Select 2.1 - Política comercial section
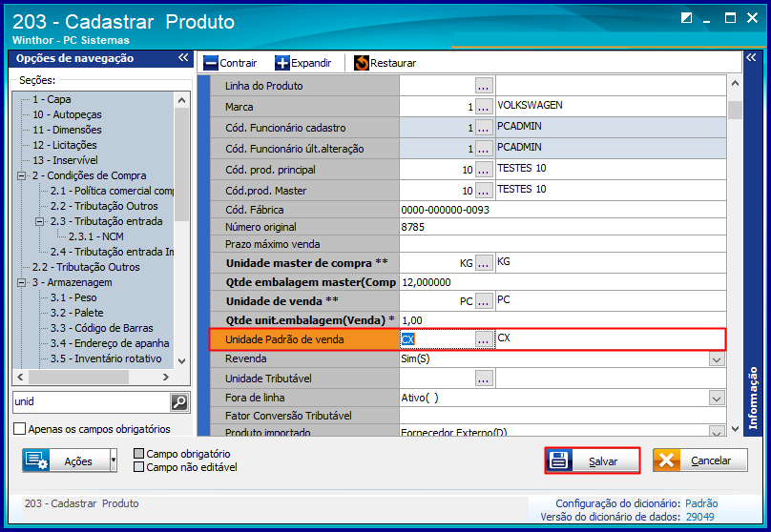The height and width of the screenshot is (532, 771). pyautogui.click(x=112, y=191)
